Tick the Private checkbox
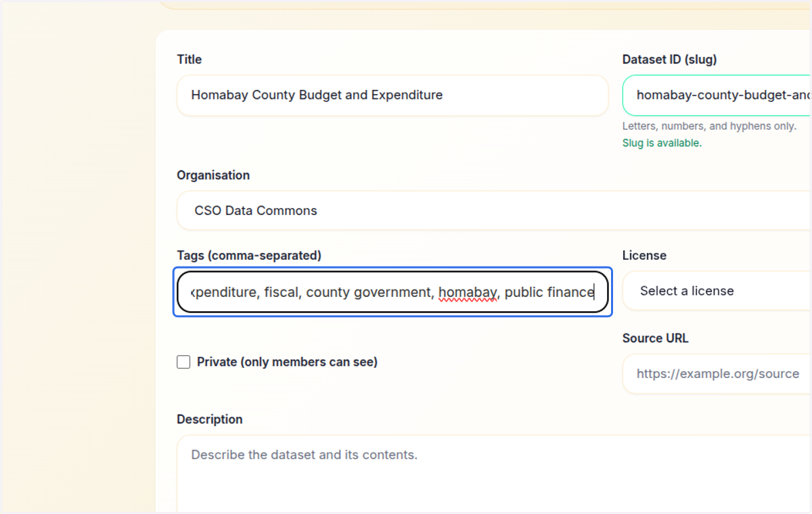Screen dimensions: 812x514 (183, 362)
